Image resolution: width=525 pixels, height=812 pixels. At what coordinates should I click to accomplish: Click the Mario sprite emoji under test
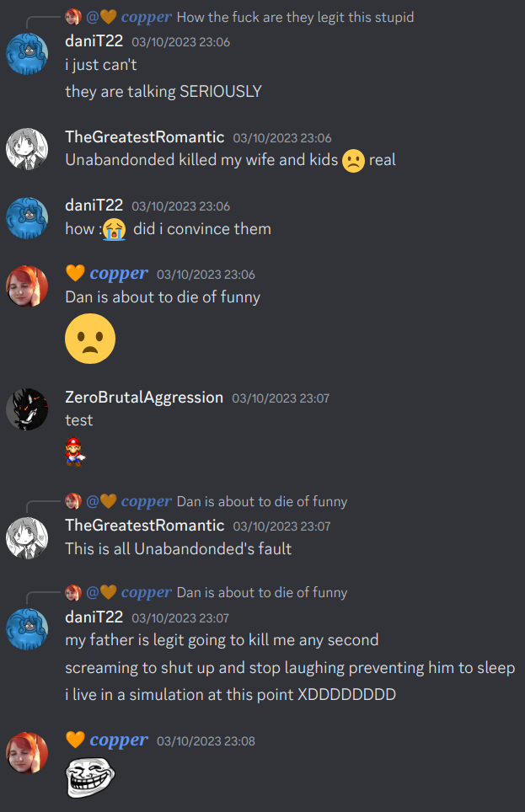point(75,451)
